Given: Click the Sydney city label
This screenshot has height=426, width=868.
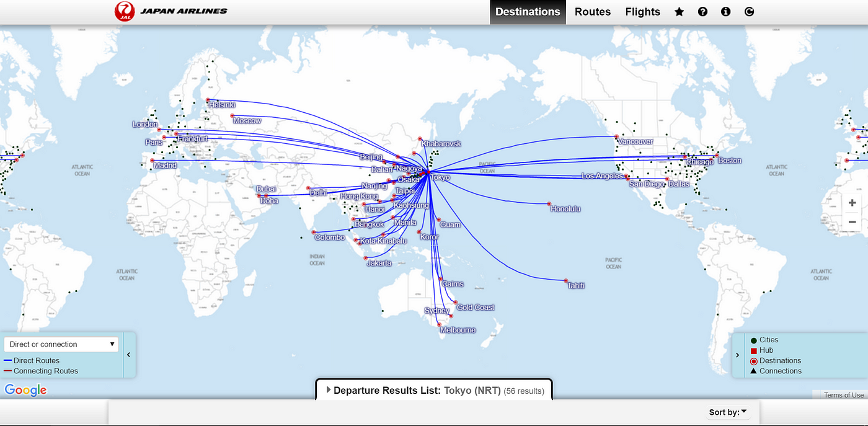Looking at the screenshot, I should point(437,311).
